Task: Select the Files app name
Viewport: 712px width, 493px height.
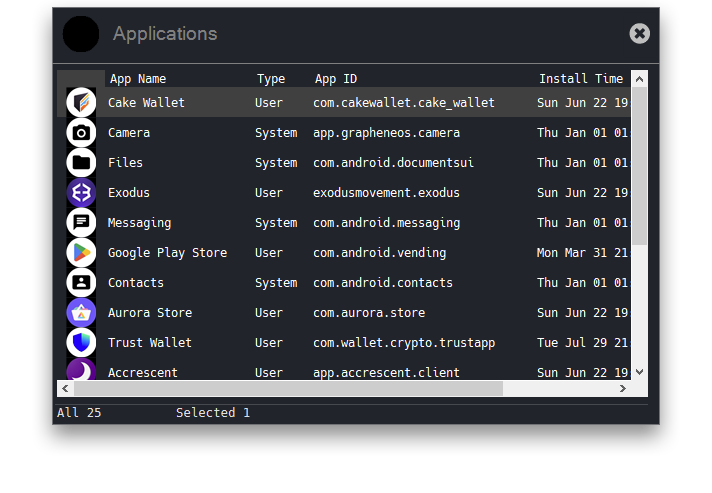Action: [x=125, y=163]
